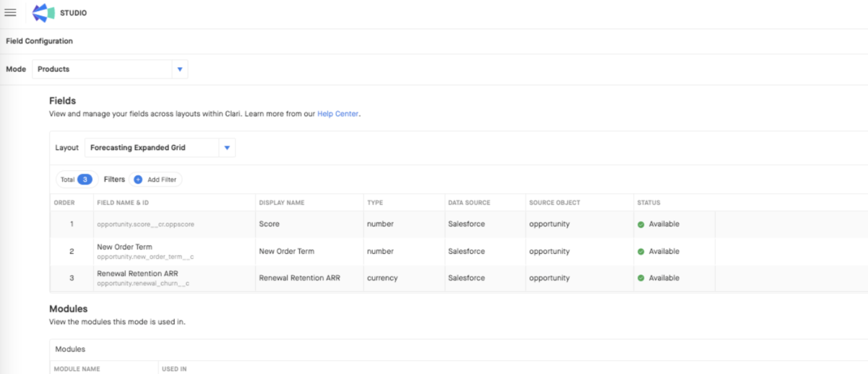Open the hamburger navigation menu
The width and height of the screenshot is (868, 374).
(10, 12)
